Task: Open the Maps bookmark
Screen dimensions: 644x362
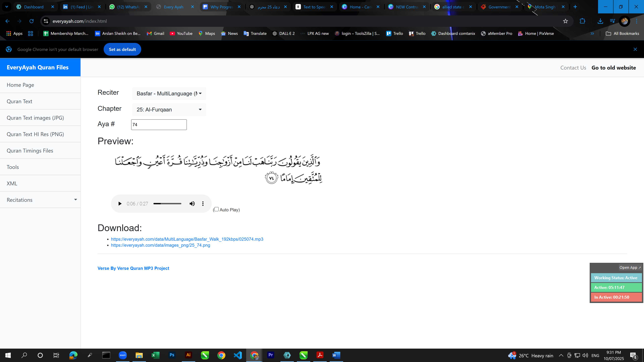Action: click(207, 34)
